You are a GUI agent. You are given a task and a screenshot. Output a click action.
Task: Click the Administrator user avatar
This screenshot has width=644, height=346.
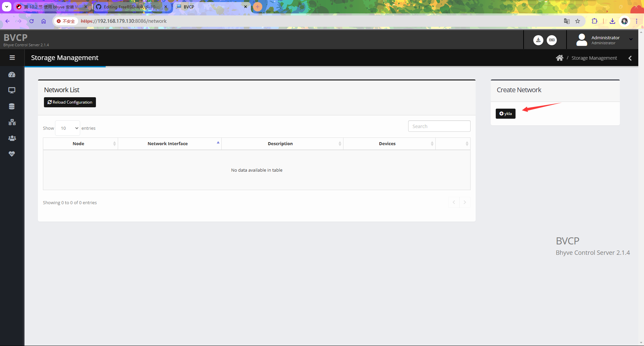point(582,40)
